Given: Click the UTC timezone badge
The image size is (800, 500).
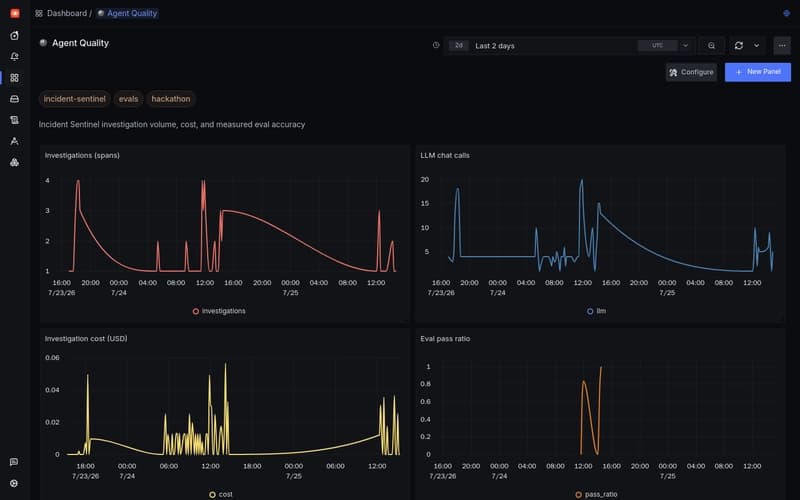Looking at the screenshot, I should 657,45.
